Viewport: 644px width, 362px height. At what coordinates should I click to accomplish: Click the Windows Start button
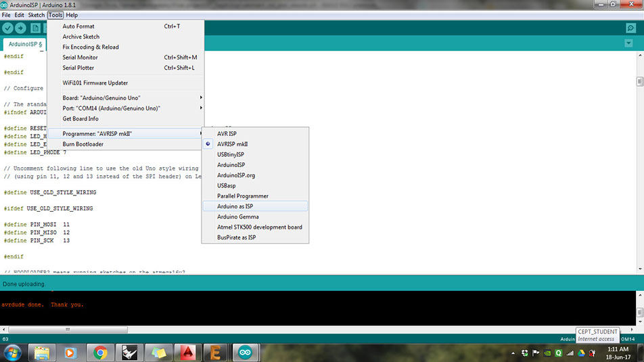pyautogui.click(x=12, y=353)
